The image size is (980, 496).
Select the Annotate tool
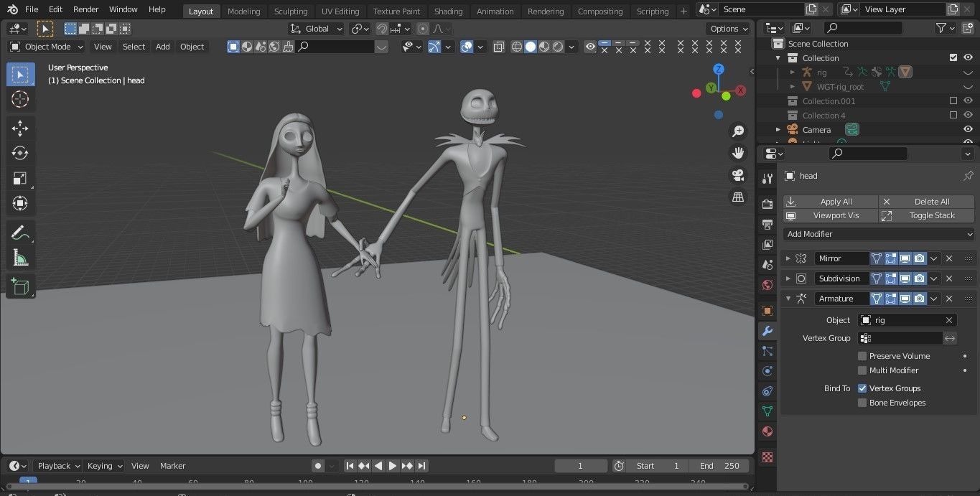(20, 233)
